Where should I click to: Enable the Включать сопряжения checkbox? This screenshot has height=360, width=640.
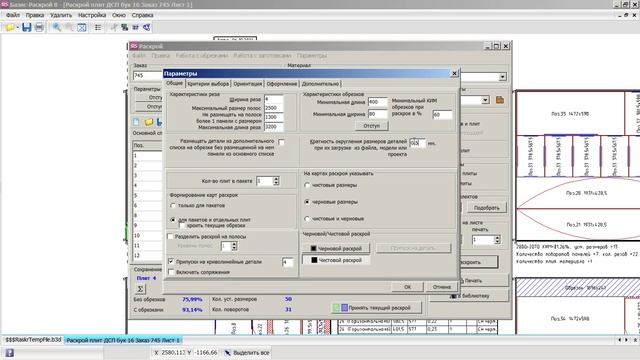(x=171, y=272)
